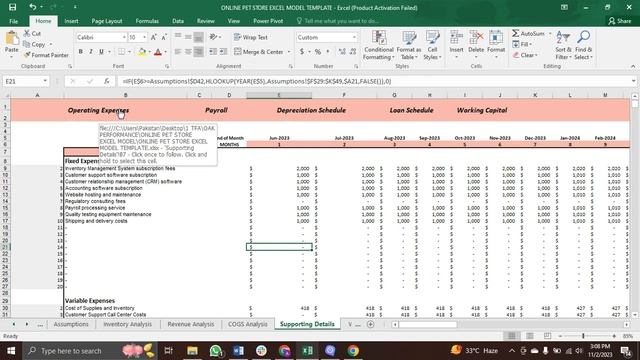Follow the Depreciation Schedule header link

click(311, 110)
